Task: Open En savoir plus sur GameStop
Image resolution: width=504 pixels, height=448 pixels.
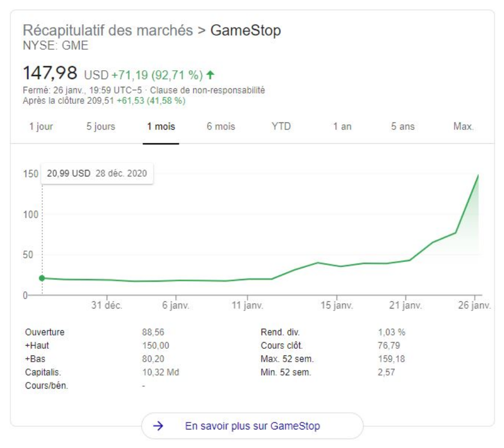Action: pyautogui.click(x=252, y=426)
